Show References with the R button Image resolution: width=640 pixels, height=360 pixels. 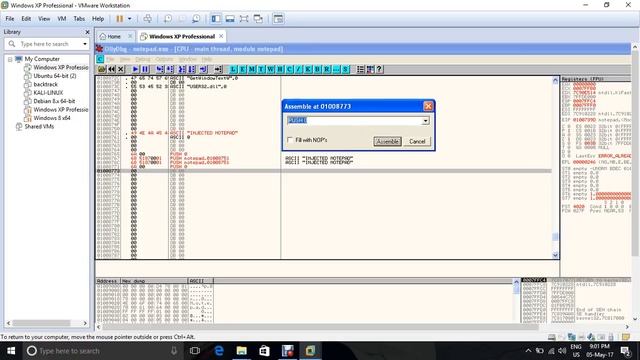[x=327, y=69]
